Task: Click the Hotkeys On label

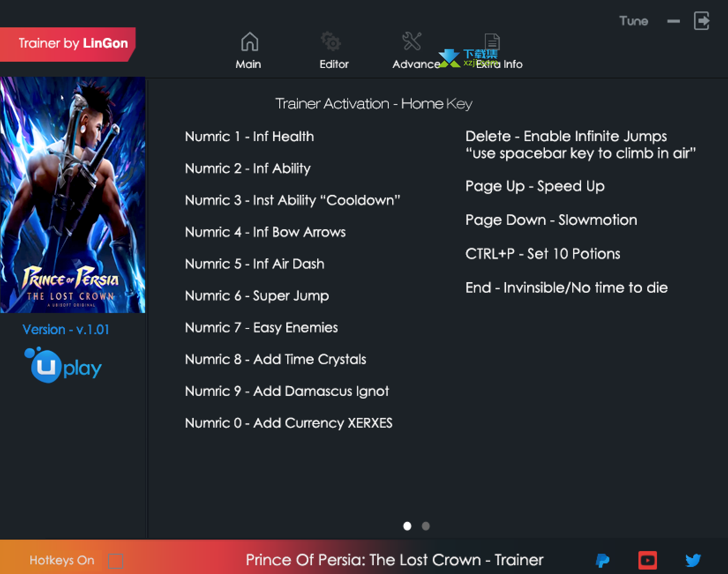Action: (x=62, y=560)
